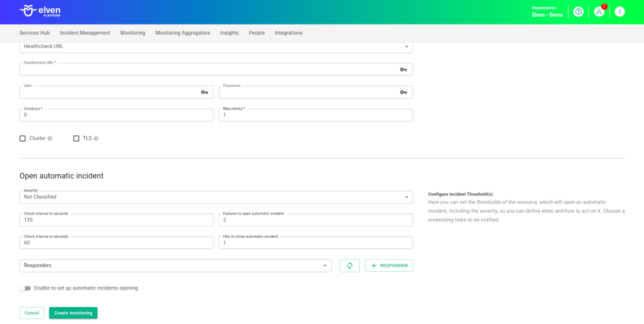Open the Incident Management menu

(85, 33)
